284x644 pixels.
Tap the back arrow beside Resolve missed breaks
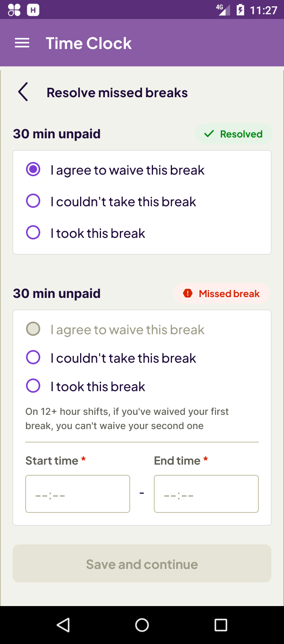(x=22, y=92)
